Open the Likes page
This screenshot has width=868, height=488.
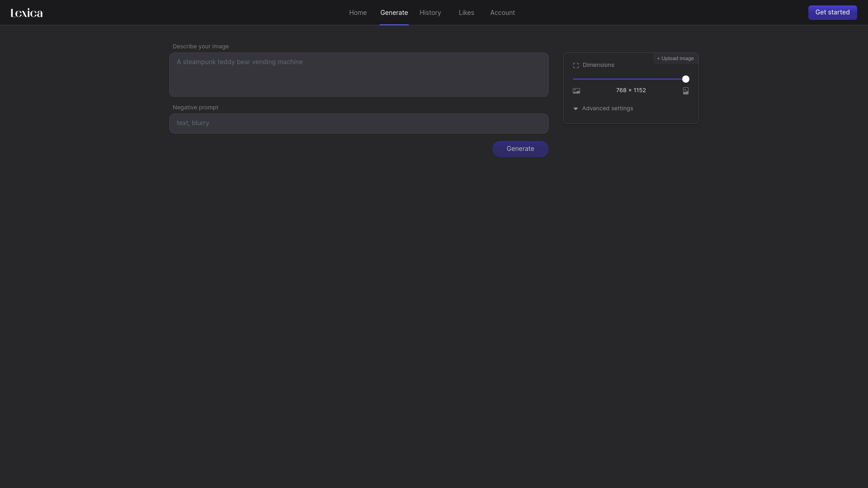(466, 12)
